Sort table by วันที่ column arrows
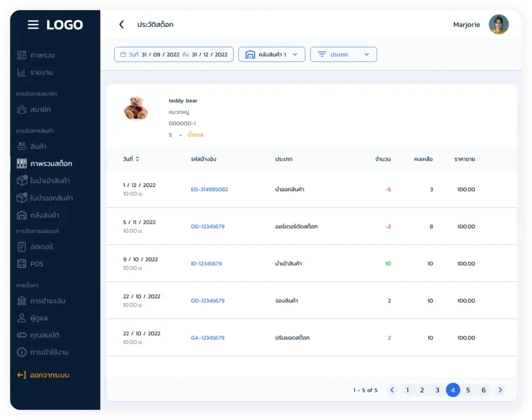 [x=137, y=159]
